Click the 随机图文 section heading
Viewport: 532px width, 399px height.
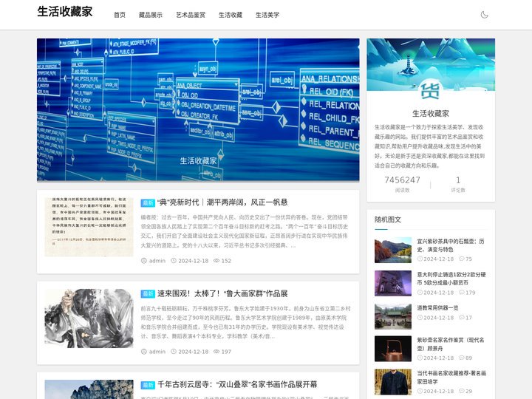pos(388,219)
